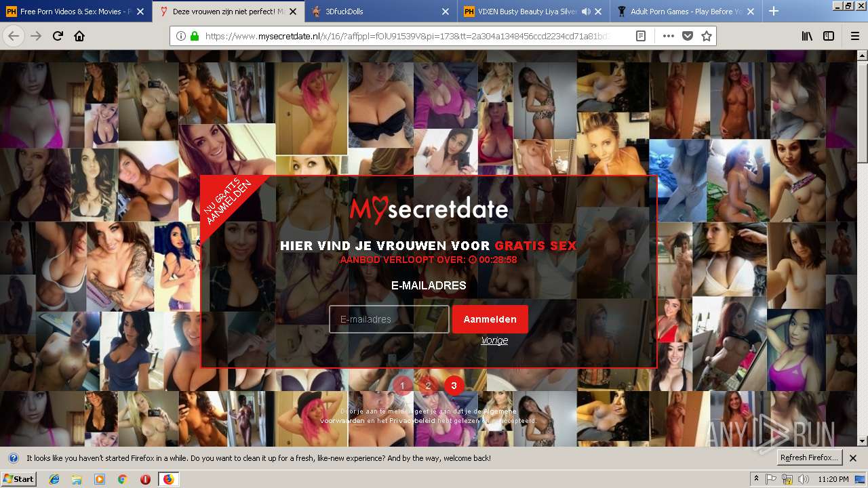868x488 pixels.
Task: Click the E-mailadres input field
Action: pos(389,319)
